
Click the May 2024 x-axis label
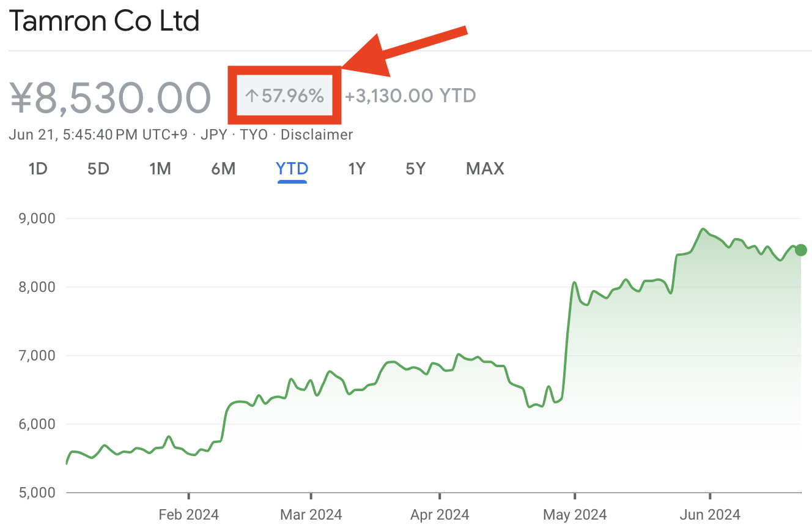pos(575,515)
